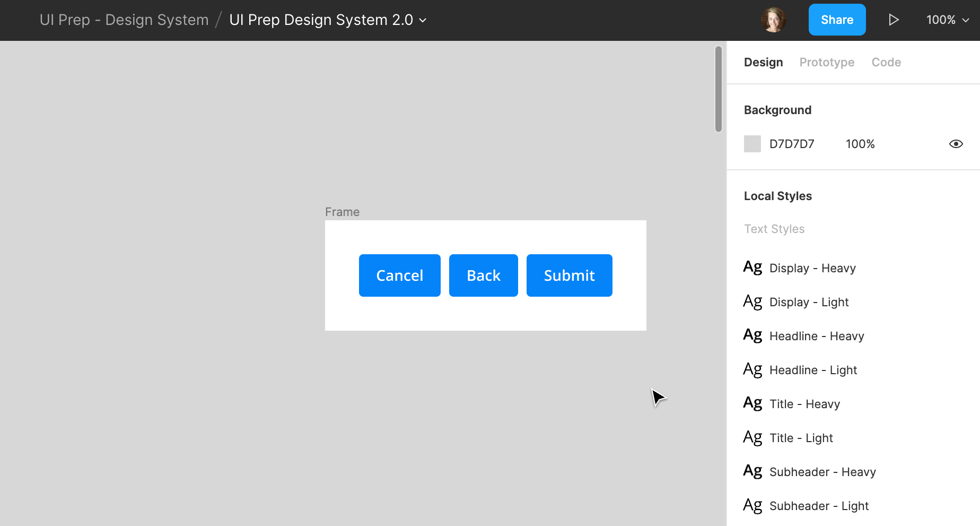Click the blue Share button
This screenshot has height=526, width=980.
pos(837,20)
